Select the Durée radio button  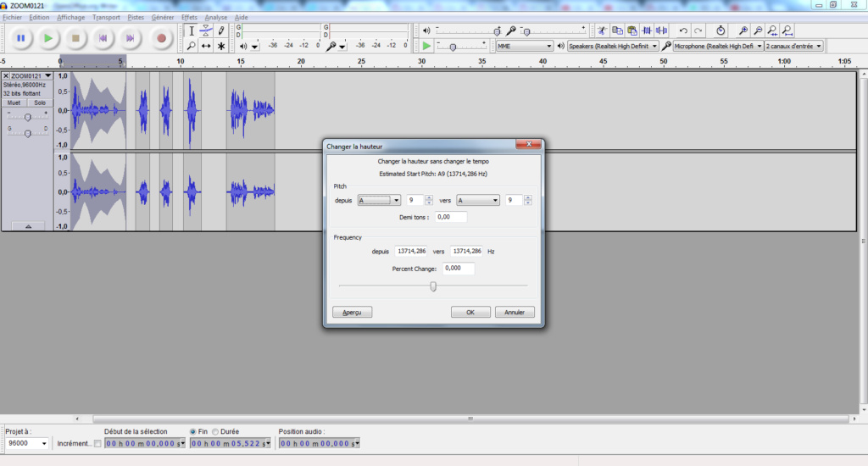215,432
